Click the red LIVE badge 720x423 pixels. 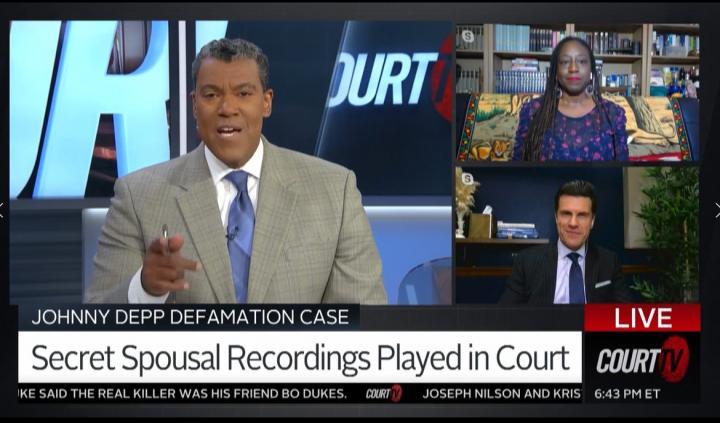coord(642,317)
